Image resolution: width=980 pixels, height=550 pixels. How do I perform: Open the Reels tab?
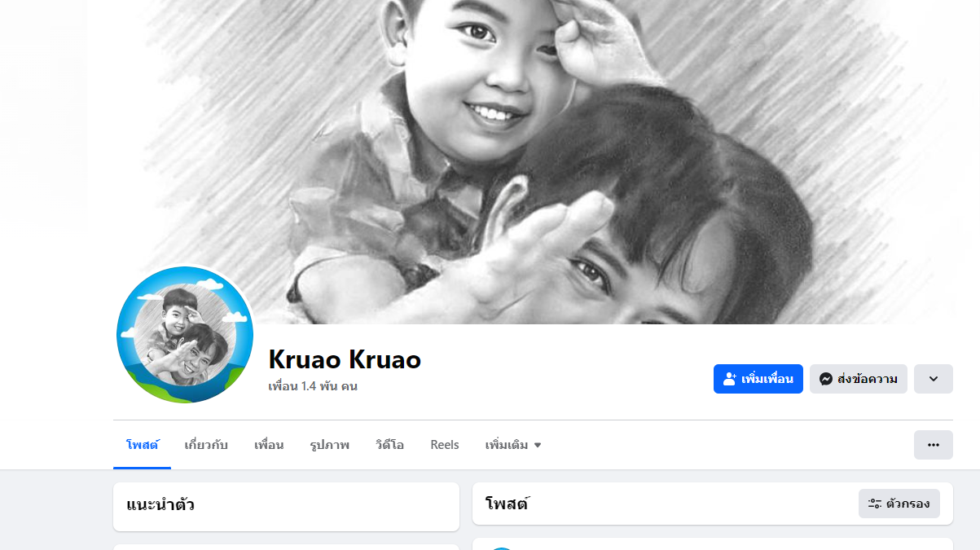(x=445, y=445)
